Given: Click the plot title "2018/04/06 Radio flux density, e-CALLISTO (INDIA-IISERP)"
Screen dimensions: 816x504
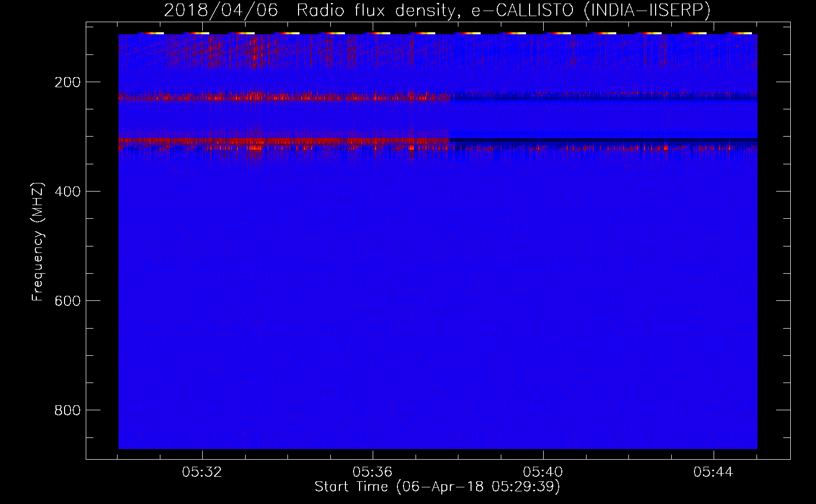Looking at the screenshot, I should [x=437, y=10].
